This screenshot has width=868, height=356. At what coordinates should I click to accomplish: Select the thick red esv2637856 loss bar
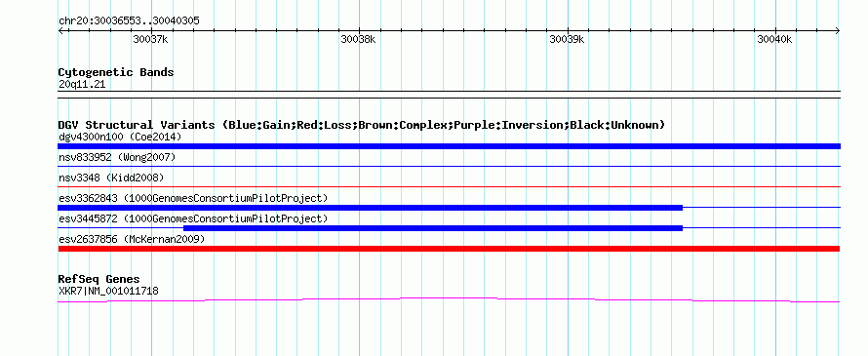coord(449,249)
